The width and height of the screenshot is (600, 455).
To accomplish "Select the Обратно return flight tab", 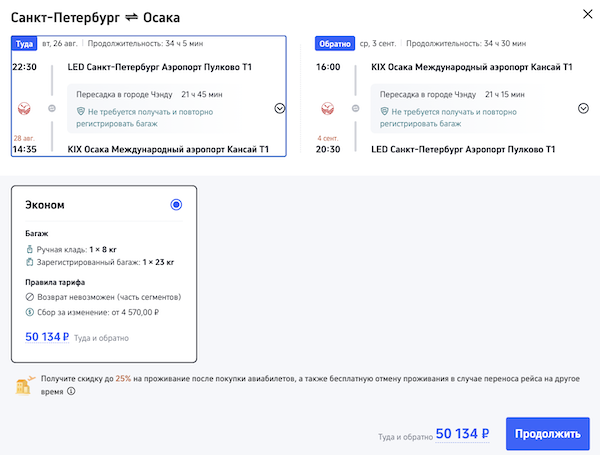I will click(x=333, y=44).
